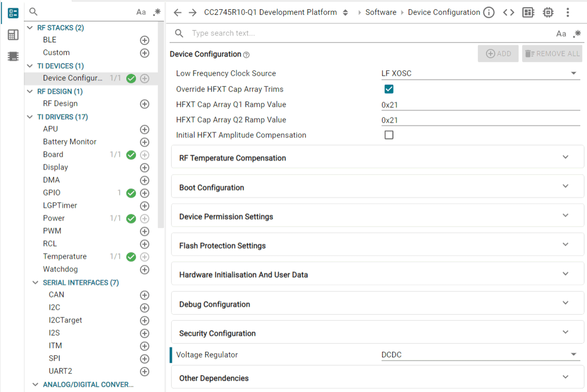587x392 pixels.
Task: Add a Watchdog driver instance
Action: tap(144, 270)
